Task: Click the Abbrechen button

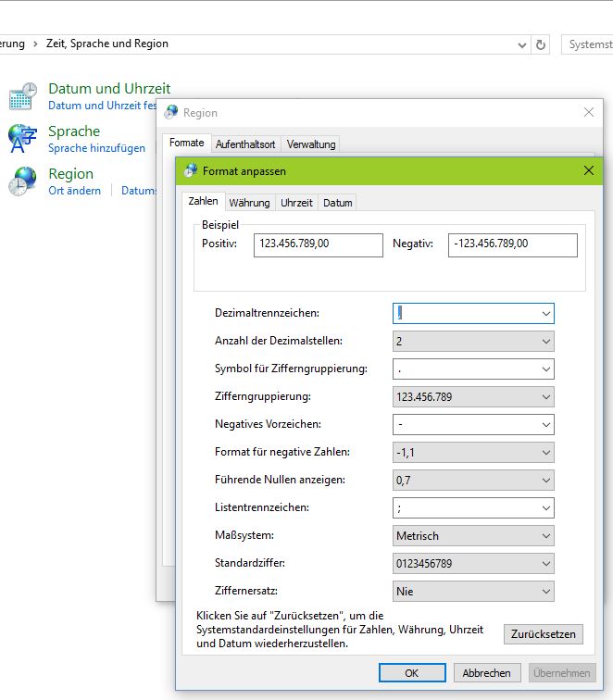Action: [x=486, y=673]
